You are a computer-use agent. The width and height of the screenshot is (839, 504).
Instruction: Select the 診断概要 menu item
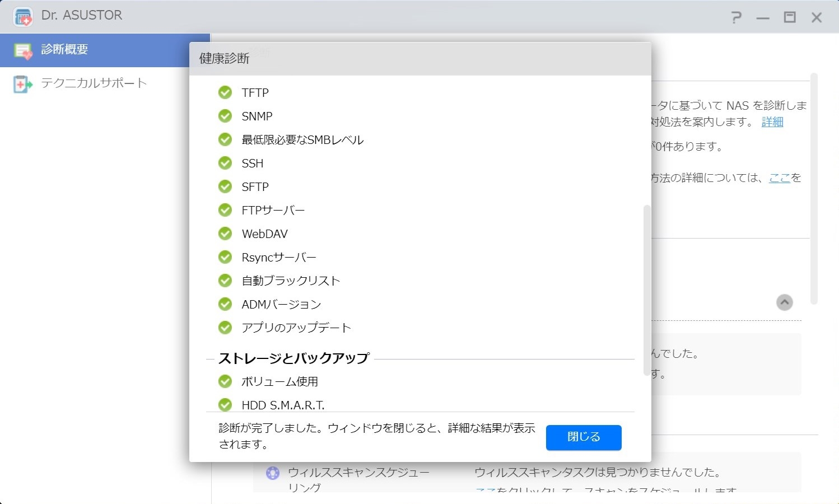(x=64, y=50)
